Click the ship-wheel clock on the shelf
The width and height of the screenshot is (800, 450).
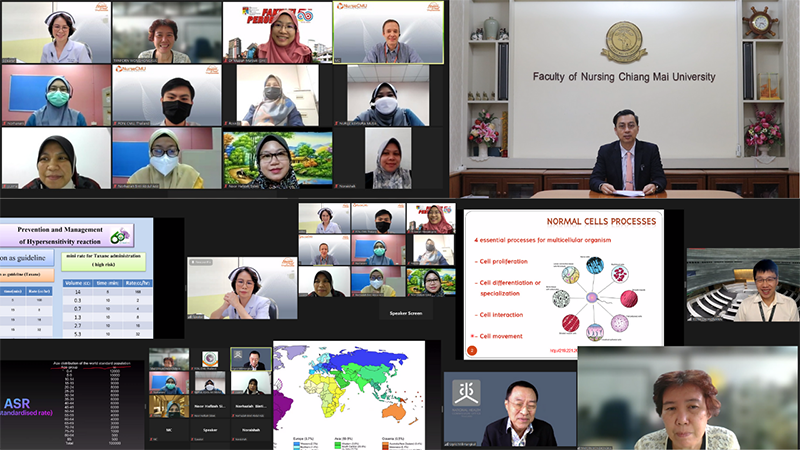(x=762, y=21)
